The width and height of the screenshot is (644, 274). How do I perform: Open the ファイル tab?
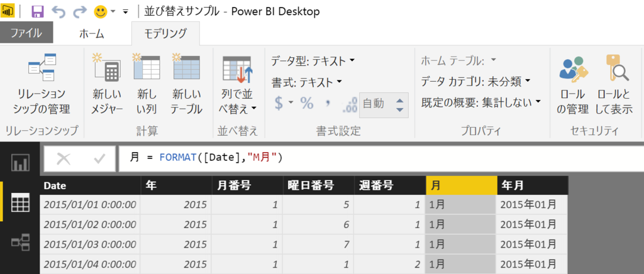coord(26,33)
